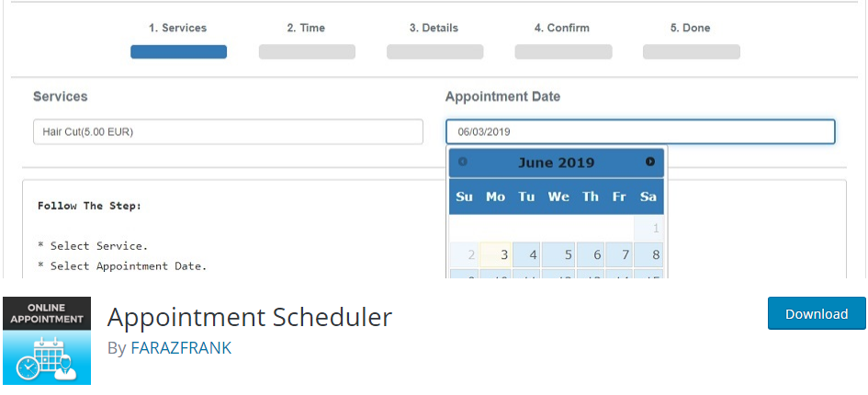Pick June 3 in the calendar
The image size is (868, 395).
496,254
